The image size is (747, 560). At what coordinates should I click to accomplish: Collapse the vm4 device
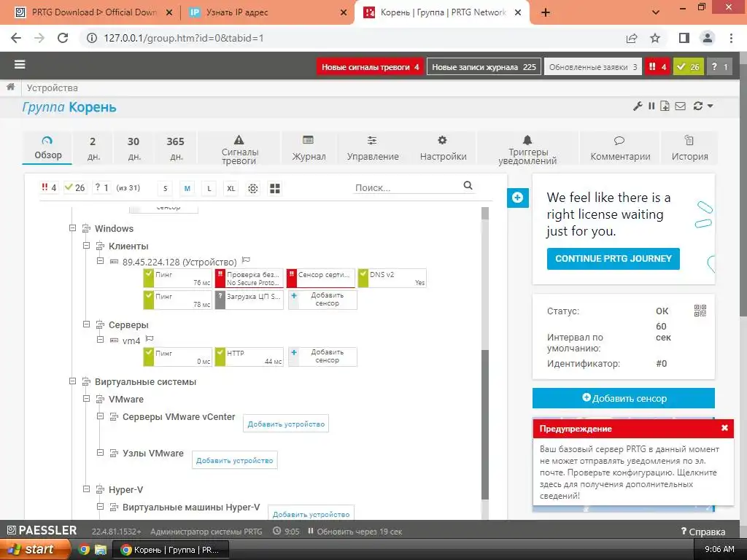[100, 340]
